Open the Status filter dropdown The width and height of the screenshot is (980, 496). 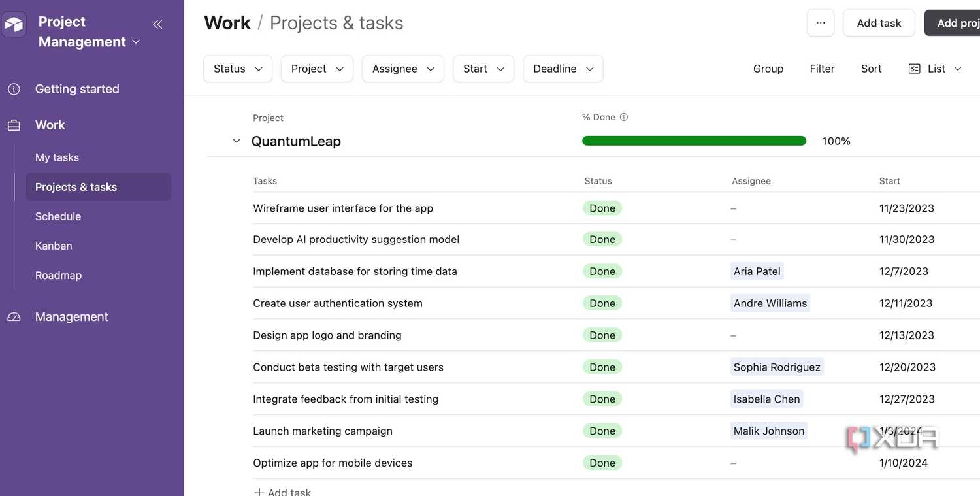[238, 69]
